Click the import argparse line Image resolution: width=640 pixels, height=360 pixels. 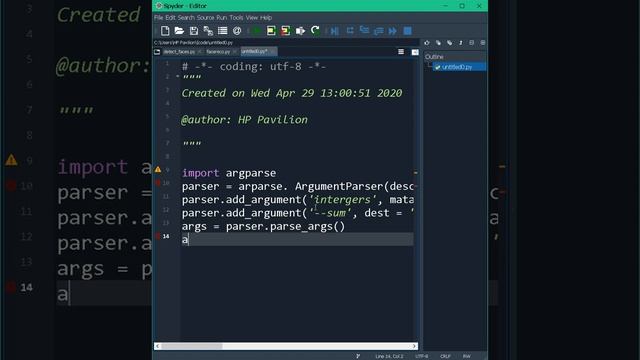(229, 173)
